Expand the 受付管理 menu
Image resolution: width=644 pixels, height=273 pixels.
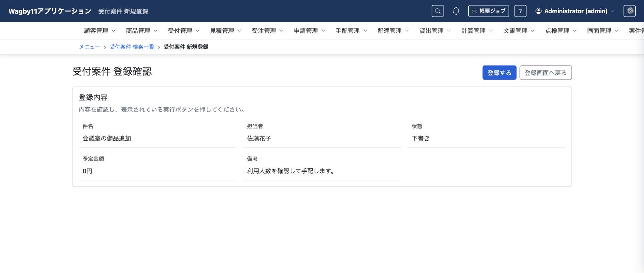184,31
